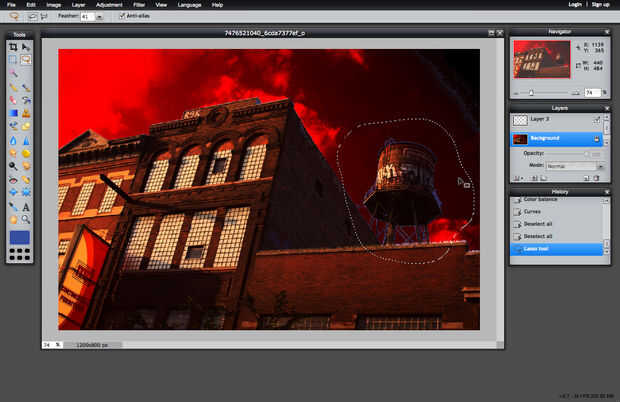This screenshot has width=620, height=402.
Task: Click the zoom in icon in Navigator
Action: [576, 93]
